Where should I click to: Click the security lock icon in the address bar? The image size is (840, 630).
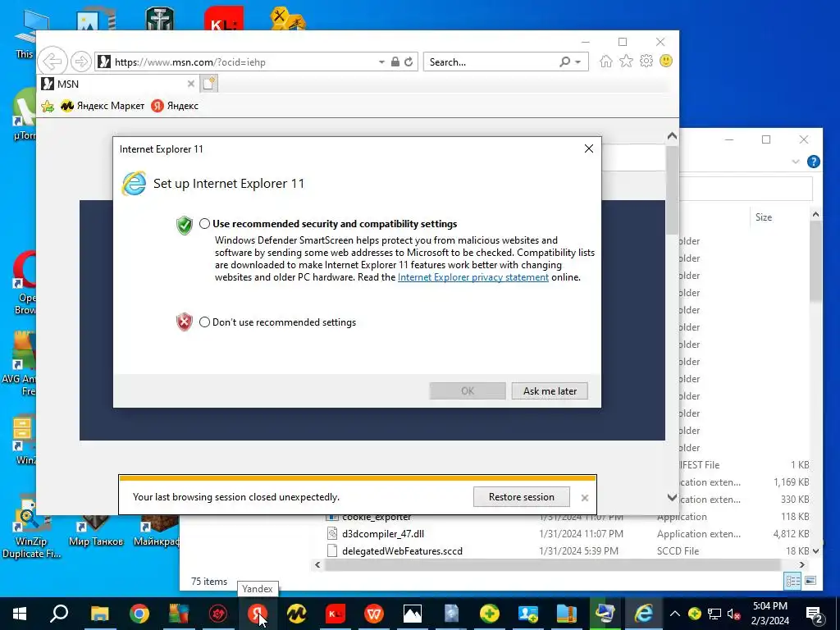pos(395,62)
